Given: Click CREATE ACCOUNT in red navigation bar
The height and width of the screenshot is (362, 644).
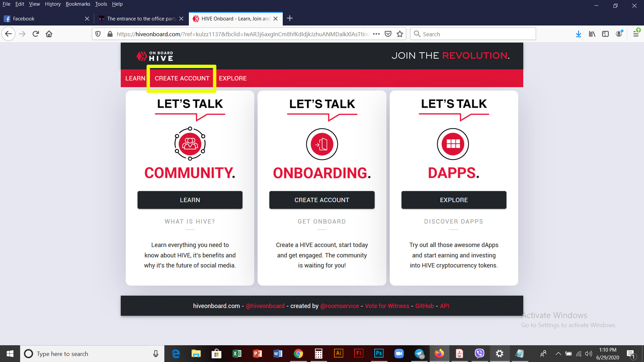Looking at the screenshot, I should pos(182,78).
